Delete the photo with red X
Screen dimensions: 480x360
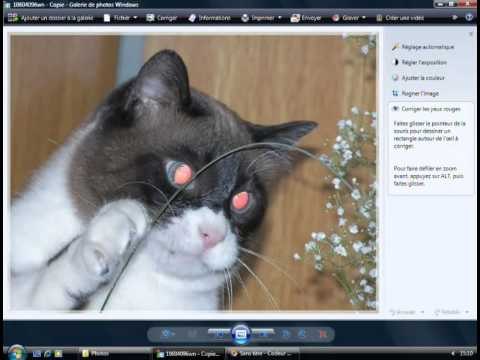[323, 334]
